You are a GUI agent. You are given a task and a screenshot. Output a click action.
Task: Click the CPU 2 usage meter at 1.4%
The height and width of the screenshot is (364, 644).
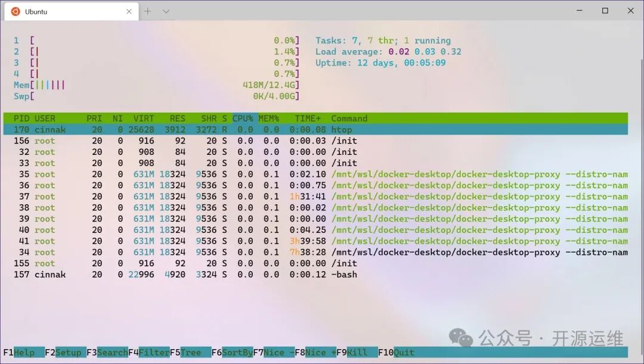(x=156, y=52)
